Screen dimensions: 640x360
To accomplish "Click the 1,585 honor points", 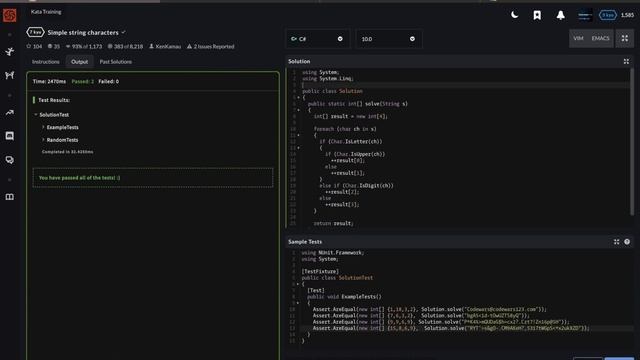I will (x=627, y=15).
